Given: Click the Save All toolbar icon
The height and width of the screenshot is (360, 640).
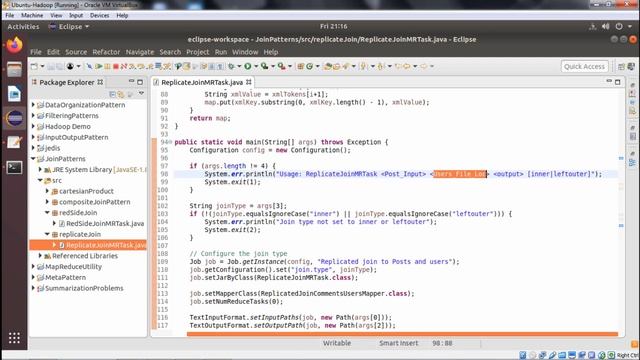Looking at the screenshot, I should 60,66.
